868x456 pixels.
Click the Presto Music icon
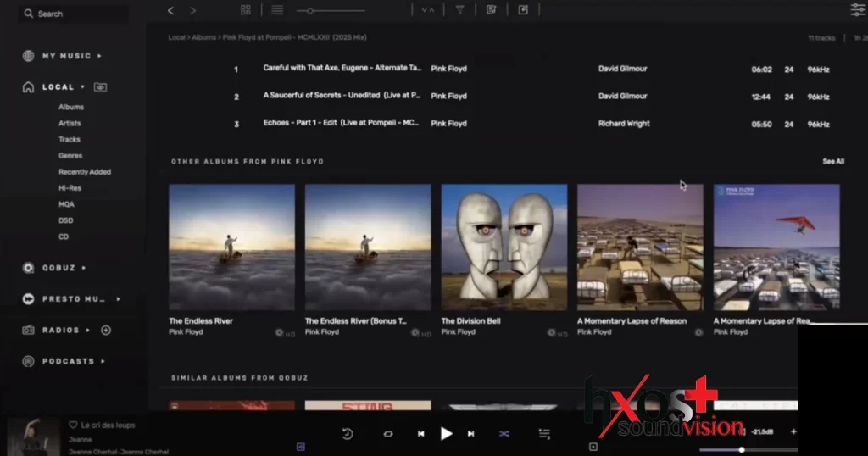[x=28, y=299]
